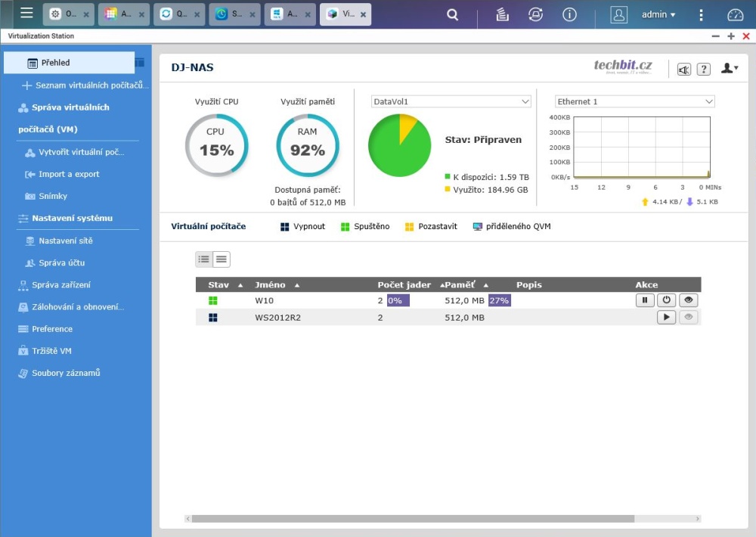
Task: Sort table by Jméno column header
Action: 271,285
